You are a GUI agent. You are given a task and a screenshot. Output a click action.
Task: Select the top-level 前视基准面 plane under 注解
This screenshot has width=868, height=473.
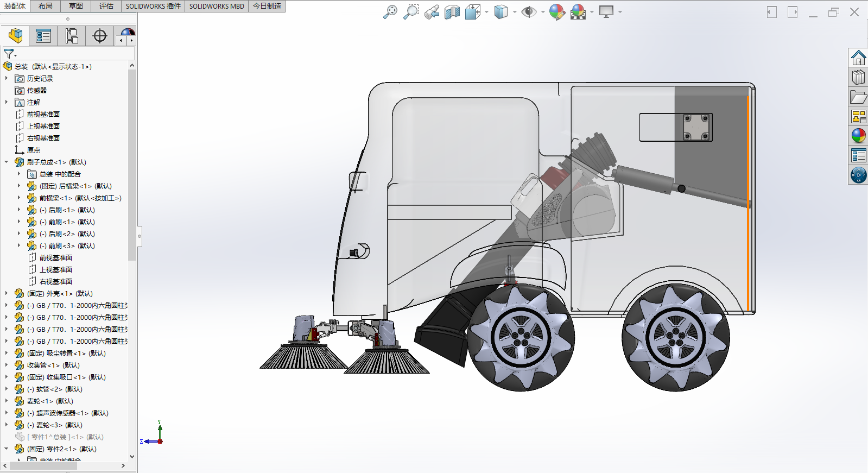coord(43,114)
